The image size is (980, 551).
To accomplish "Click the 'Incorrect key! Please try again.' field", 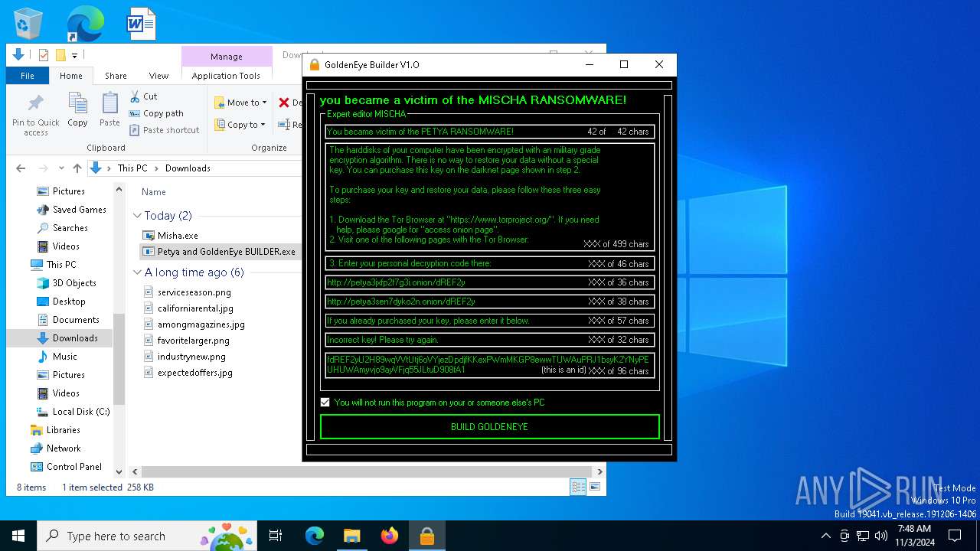I will coord(490,340).
